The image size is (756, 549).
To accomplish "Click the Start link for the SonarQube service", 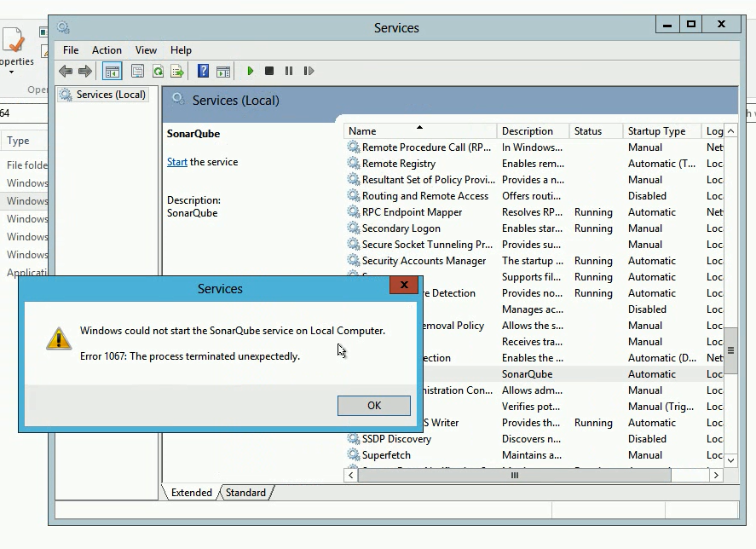I will tap(177, 162).
